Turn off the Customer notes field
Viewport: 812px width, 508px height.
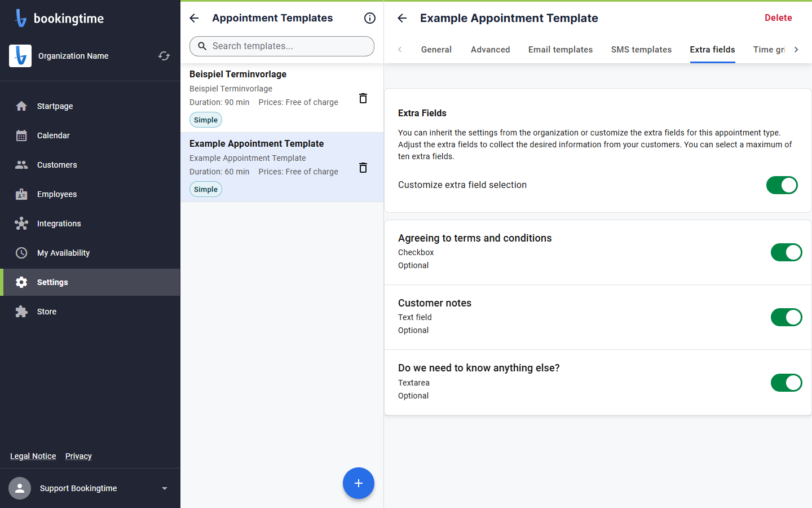786,317
